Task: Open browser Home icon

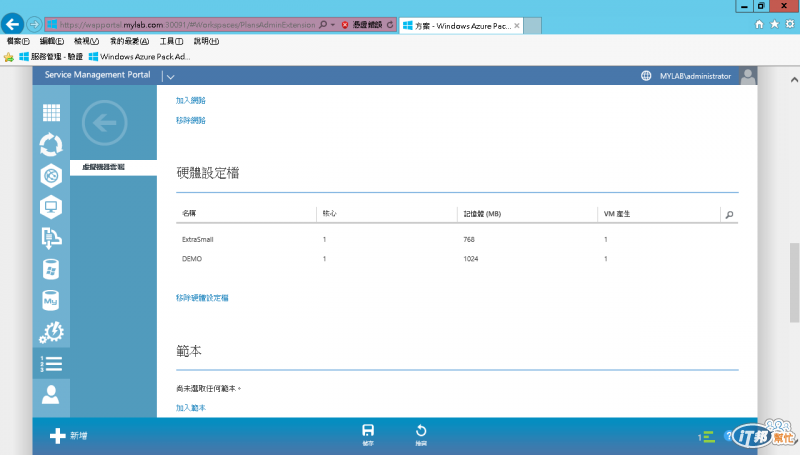Action: coord(759,24)
